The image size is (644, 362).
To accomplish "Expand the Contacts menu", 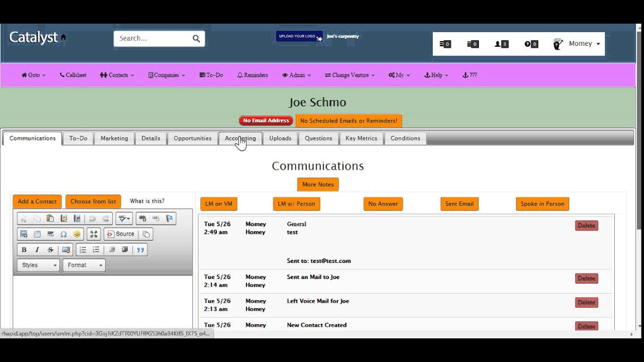I will [x=117, y=75].
